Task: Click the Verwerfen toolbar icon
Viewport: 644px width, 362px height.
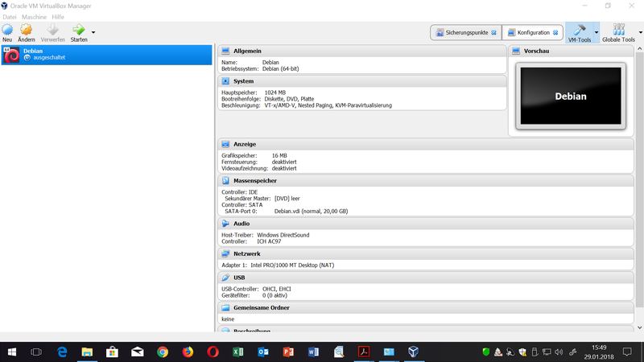Action: [x=52, y=30]
